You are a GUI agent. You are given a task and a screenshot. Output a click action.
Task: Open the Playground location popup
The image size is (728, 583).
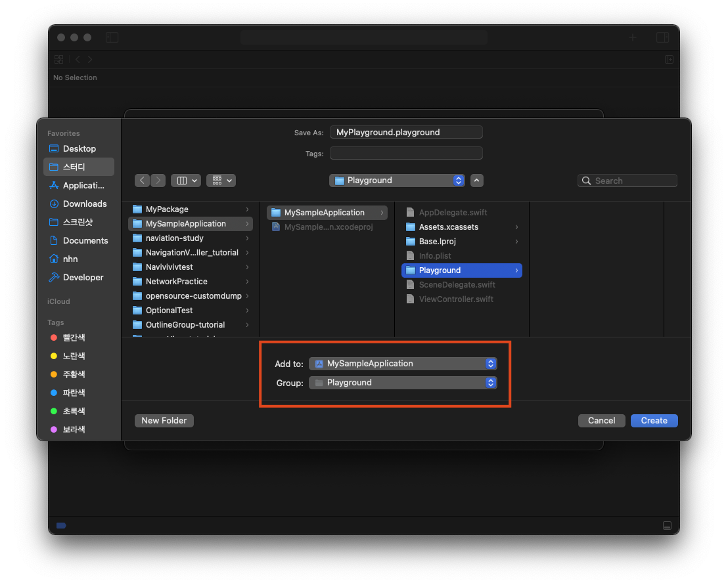tap(397, 181)
